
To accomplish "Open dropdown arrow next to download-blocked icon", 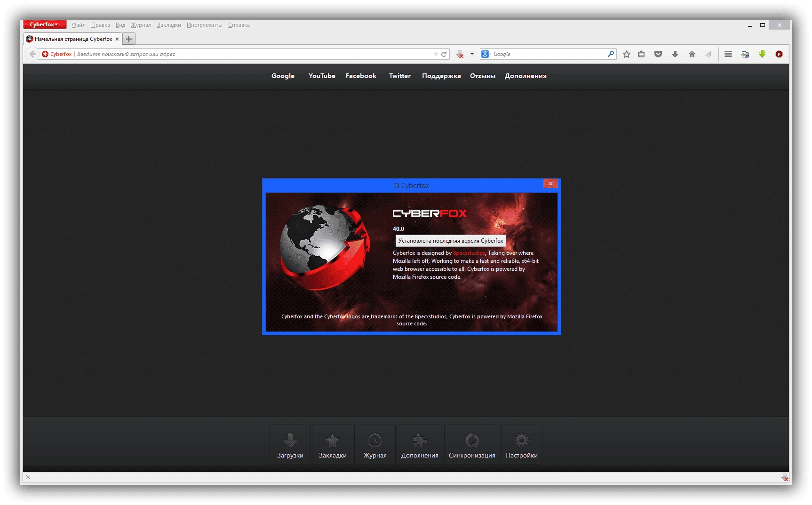I will [x=472, y=54].
